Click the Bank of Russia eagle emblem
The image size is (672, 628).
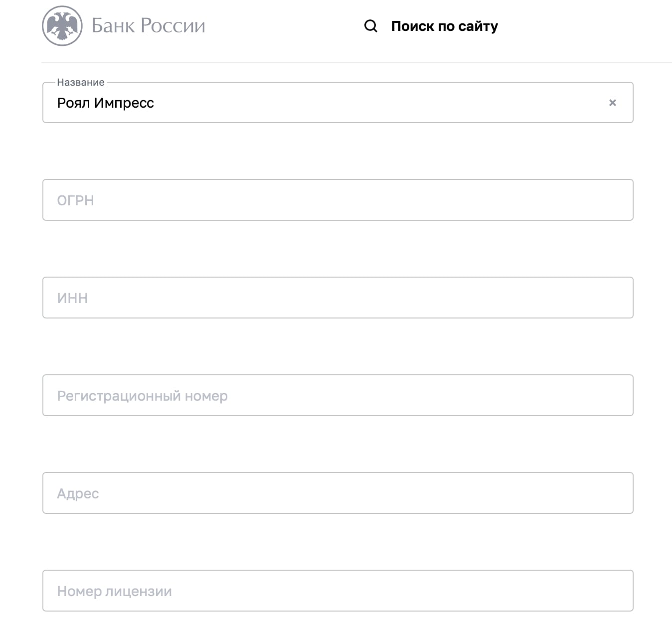[62, 26]
